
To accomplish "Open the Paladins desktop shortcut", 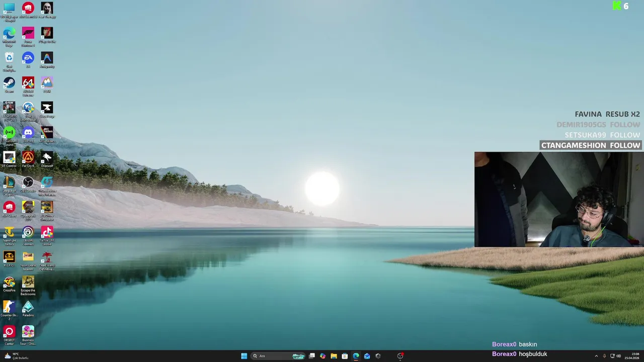I will [x=28, y=308].
